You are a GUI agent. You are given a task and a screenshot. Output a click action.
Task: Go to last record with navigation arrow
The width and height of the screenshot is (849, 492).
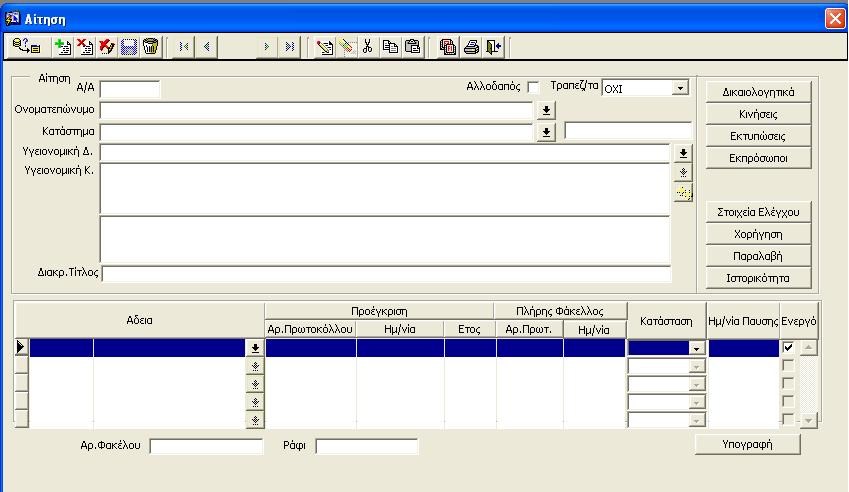pyautogui.click(x=289, y=46)
